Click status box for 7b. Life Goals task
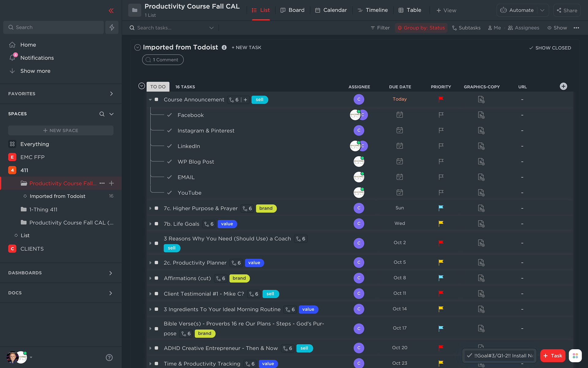This screenshot has width=588, height=368. [156, 224]
